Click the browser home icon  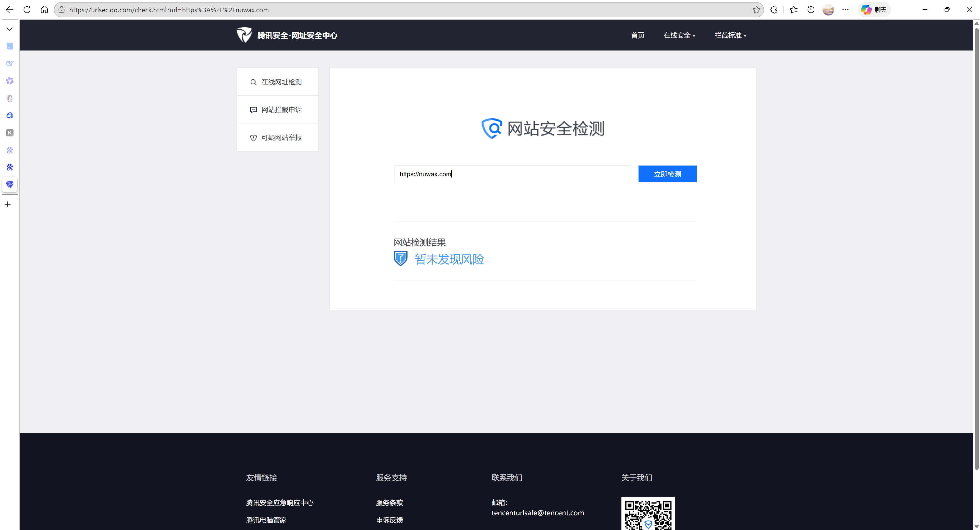point(44,9)
